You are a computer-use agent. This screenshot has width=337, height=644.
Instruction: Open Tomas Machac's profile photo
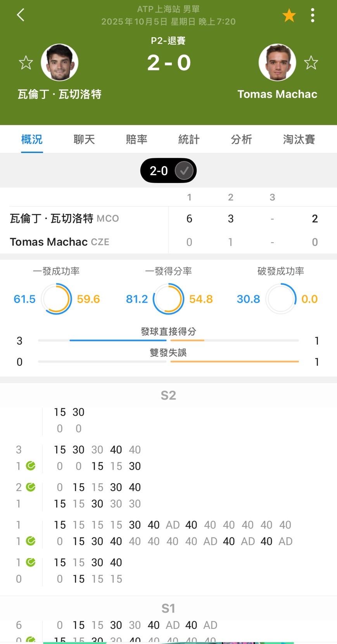(x=277, y=62)
